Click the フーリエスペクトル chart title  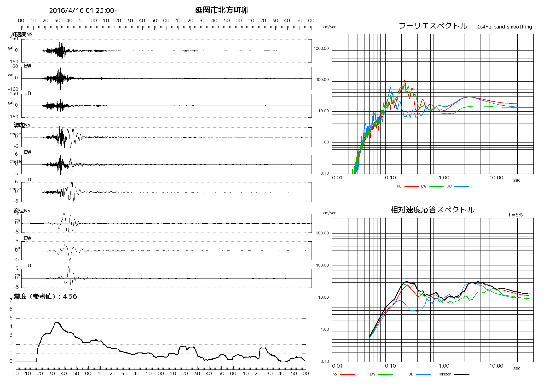tap(433, 26)
